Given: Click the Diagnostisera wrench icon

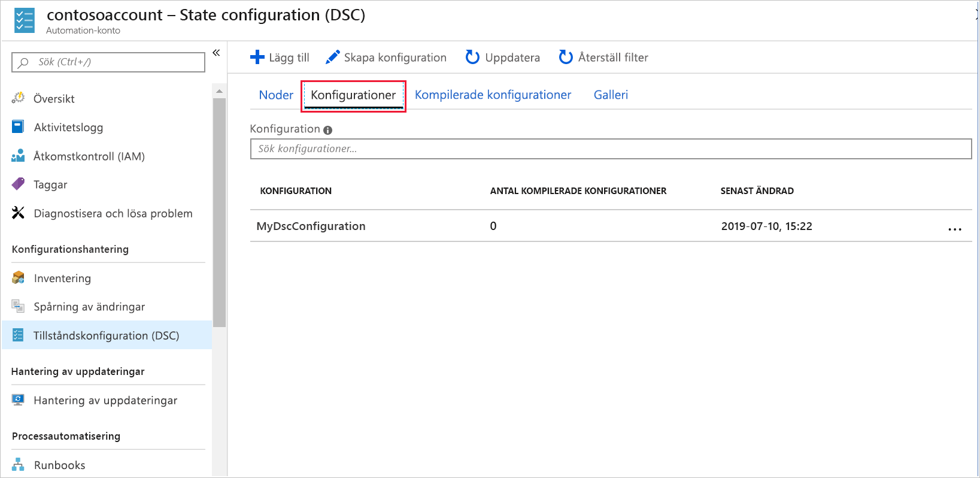Looking at the screenshot, I should tap(19, 213).
